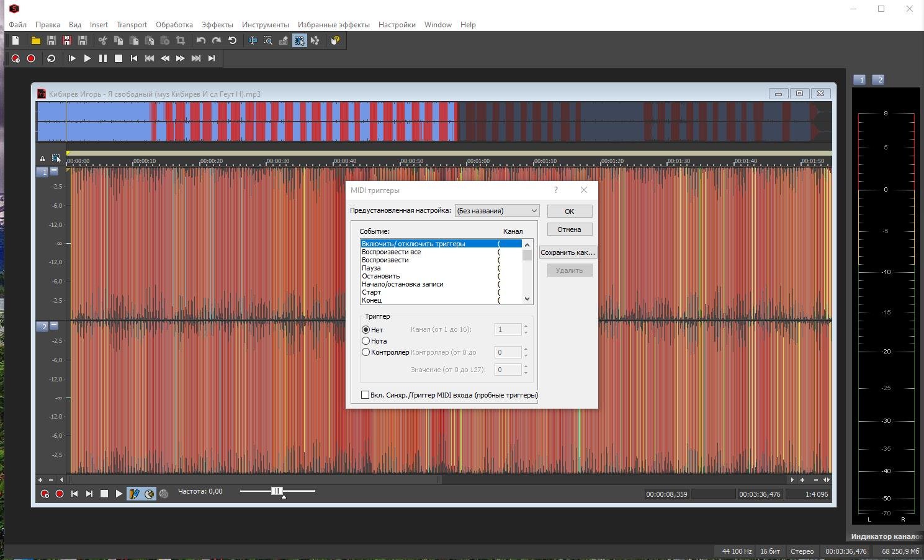
Task: Open the 'Инструменты' menu
Action: (x=265, y=25)
